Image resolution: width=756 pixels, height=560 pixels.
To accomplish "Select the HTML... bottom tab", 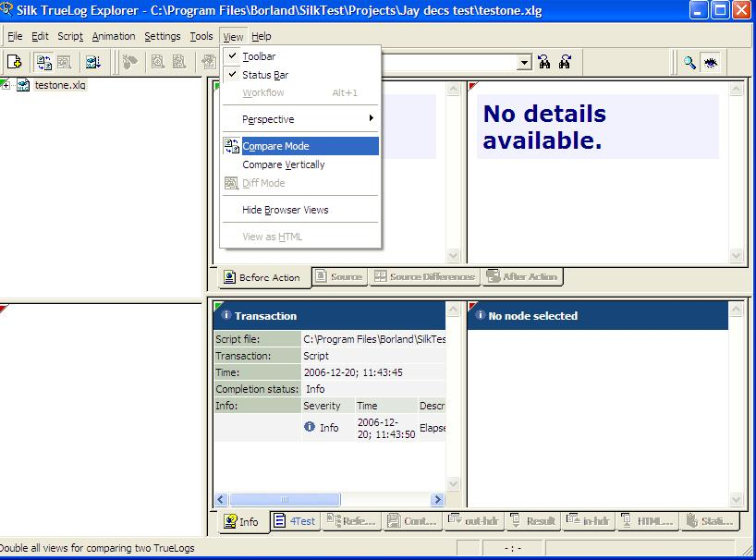I will tap(648, 521).
